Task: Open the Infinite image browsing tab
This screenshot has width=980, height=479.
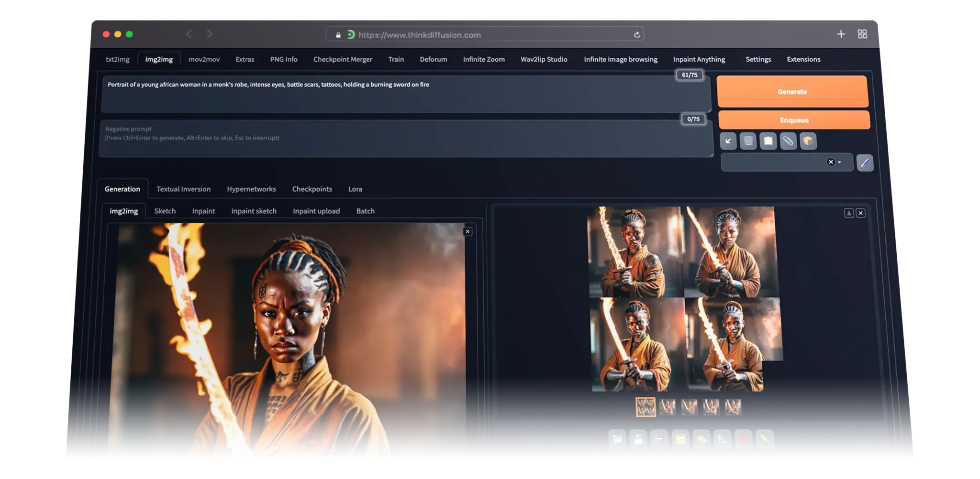Action: [621, 59]
